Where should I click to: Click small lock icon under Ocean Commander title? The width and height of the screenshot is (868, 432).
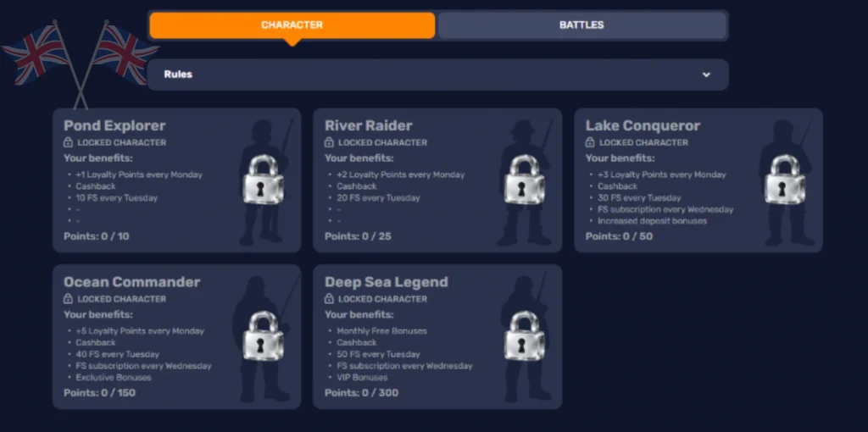[68, 299]
